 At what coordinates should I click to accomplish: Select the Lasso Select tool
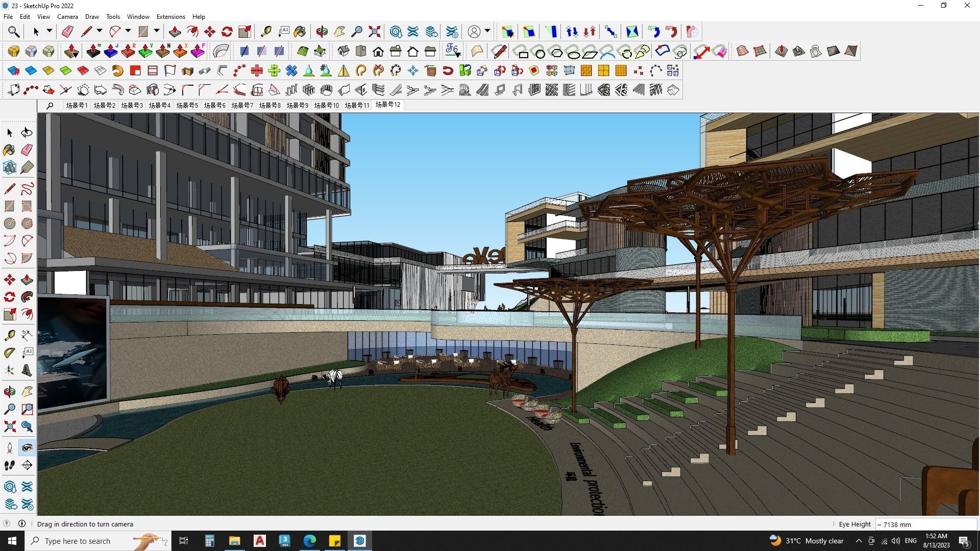tap(27, 133)
